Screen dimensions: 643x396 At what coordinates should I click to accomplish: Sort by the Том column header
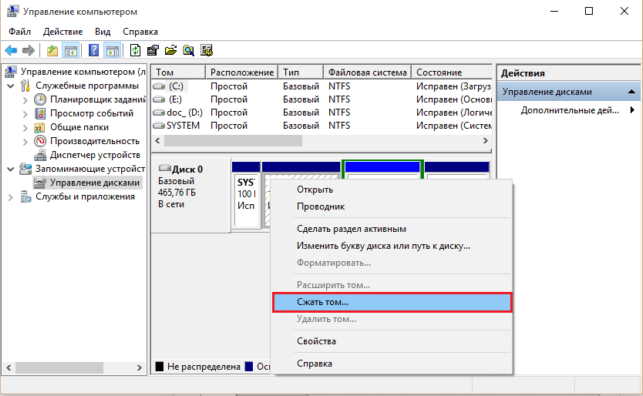pos(178,72)
